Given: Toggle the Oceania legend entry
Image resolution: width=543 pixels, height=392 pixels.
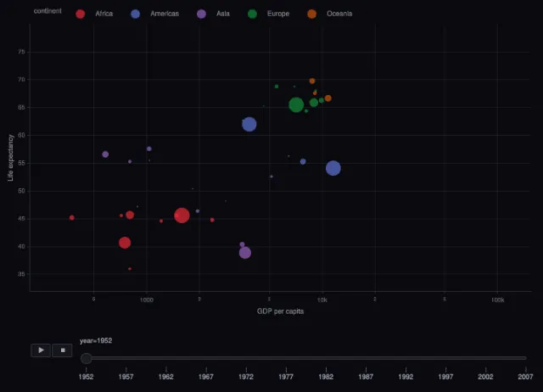Looking at the screenshot, I should [x=330, y=14].
